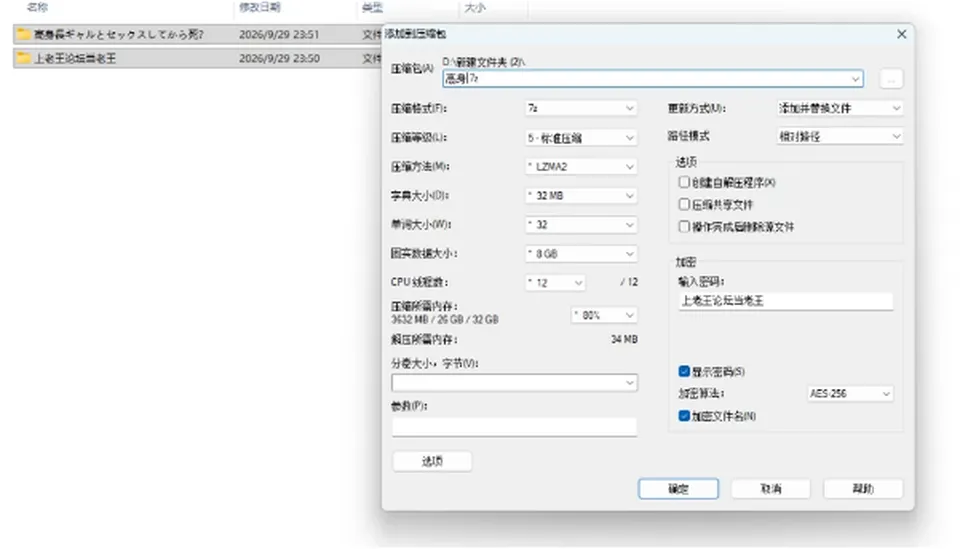Expand the AES-256 加密算法 dropdown
This screenshot has height=549, width=960.
tap(850, 394)
